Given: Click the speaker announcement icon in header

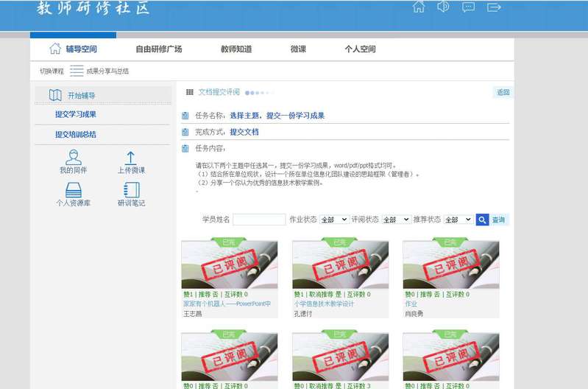Looking at the screenshot, I should pos(443,7).
